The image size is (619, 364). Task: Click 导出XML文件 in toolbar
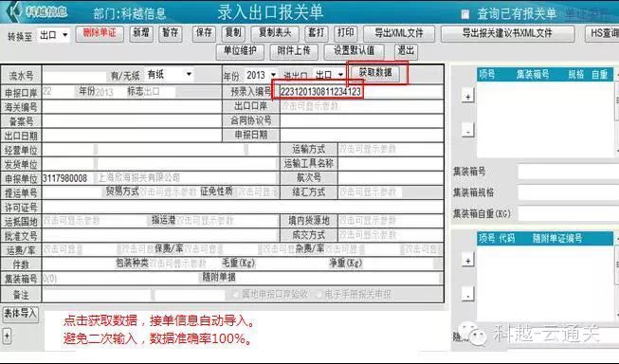tap(399, 33)
